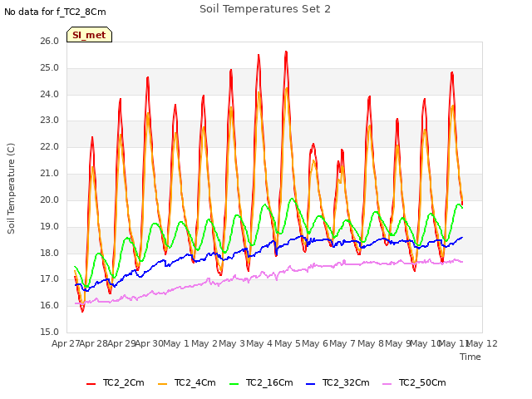Click the 22.0 y-axis tick label

point(50,146)
